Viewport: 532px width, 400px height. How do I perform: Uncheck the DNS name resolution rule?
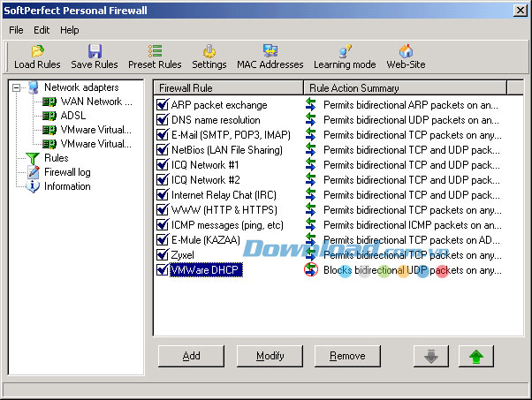point(163,120)
